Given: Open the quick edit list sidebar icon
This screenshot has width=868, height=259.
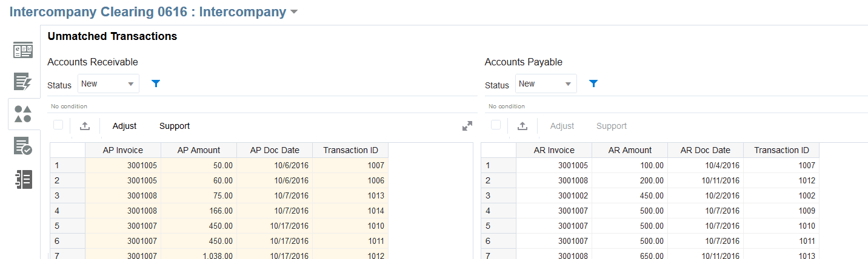Looking at the screenshot, I should [x=23, y=82].
